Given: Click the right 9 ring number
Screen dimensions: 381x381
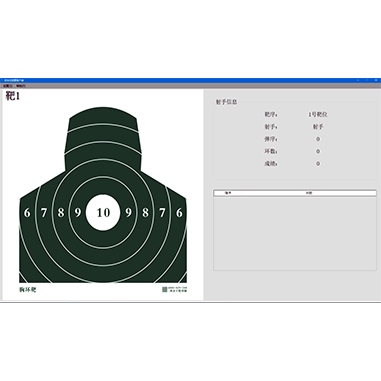Looking at the screenshot, I should (128, 212).
